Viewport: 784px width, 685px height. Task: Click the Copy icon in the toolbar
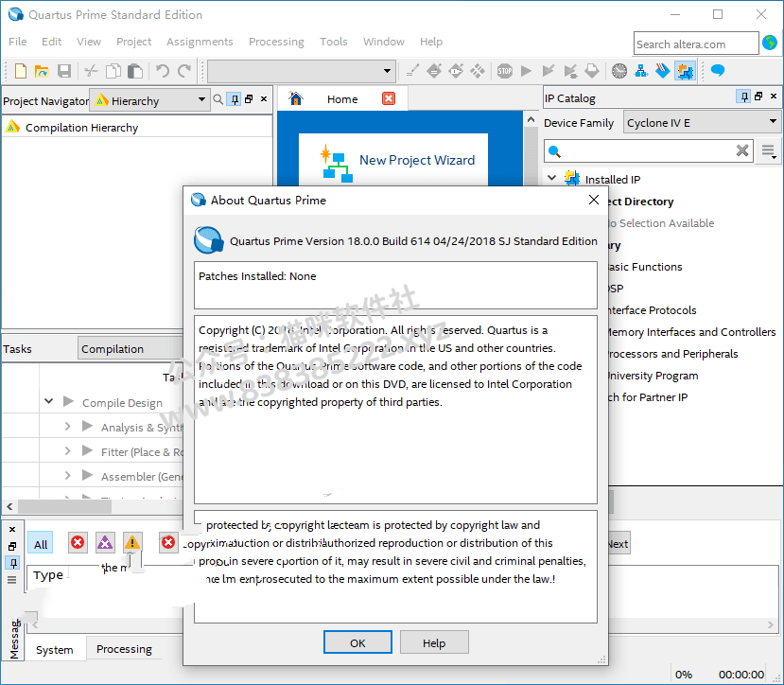tap(113, 71)
